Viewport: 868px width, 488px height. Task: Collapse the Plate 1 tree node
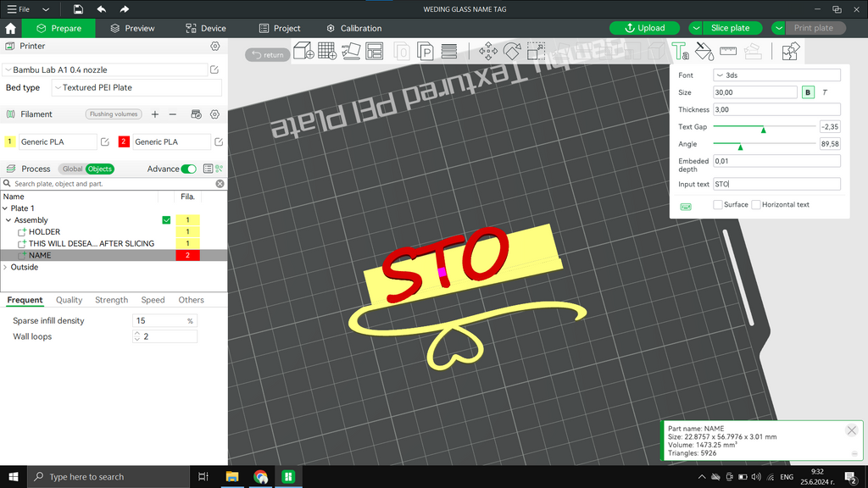tap(6, 208)
